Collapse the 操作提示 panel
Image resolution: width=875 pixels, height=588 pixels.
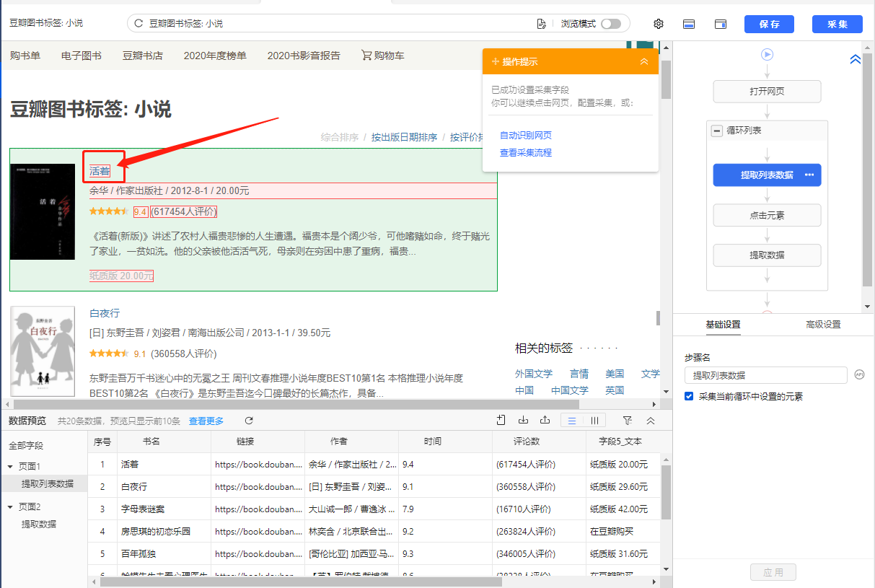(644, 62)
